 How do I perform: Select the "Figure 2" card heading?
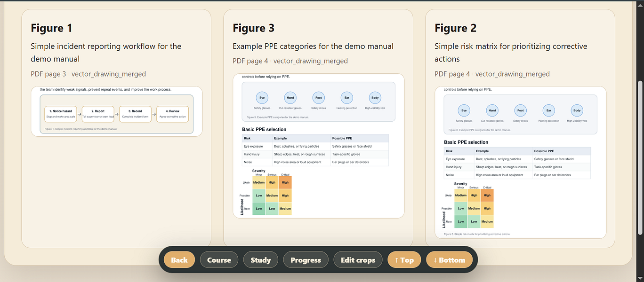pos(455,28)
